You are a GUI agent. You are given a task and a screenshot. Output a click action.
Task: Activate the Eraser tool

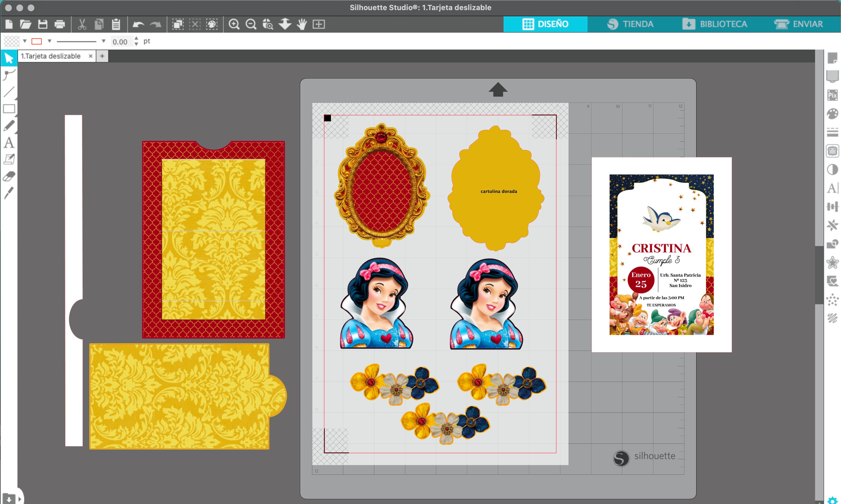(9, 176)
